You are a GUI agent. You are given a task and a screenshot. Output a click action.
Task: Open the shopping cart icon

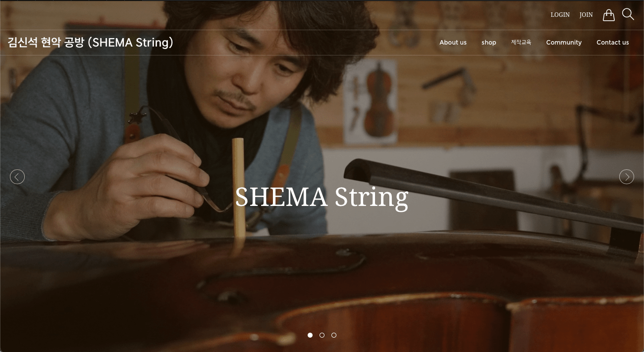click(x=608, y=15)
